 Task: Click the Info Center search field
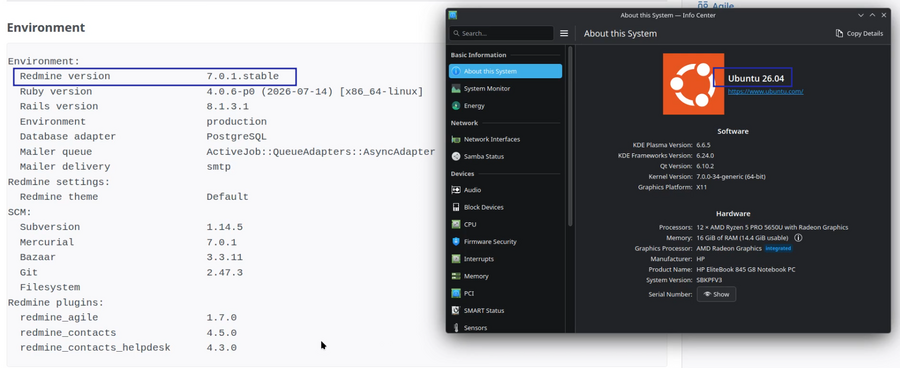[x=501, y=33]
